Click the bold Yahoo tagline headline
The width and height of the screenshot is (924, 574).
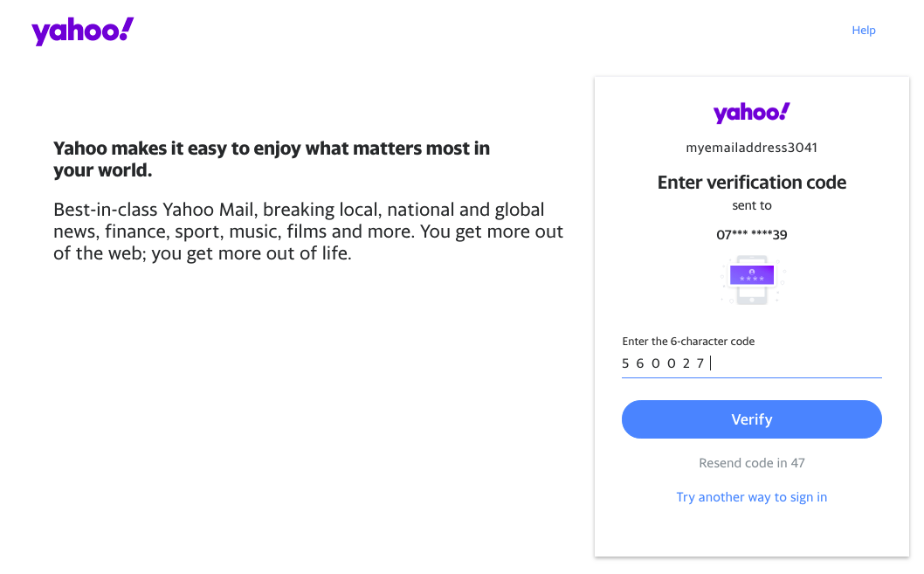[x=272, y=159]
